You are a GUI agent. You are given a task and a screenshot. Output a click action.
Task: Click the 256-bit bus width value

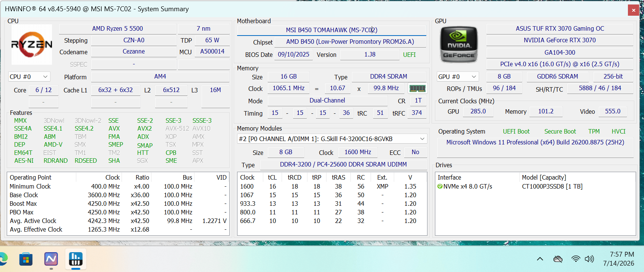click(x=613, y=76)
